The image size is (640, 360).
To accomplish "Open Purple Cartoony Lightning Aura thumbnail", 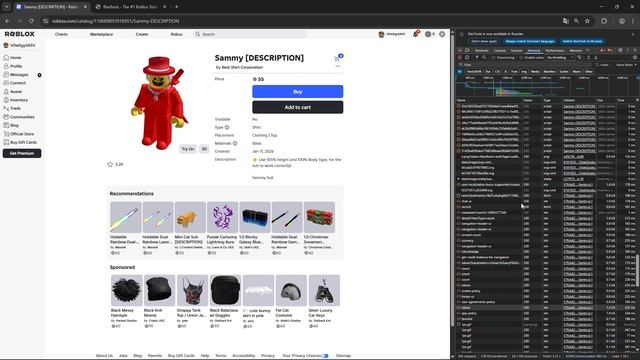I will 222,217.
